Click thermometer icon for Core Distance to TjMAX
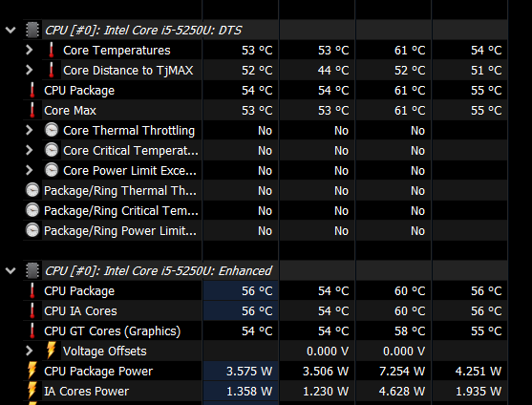 (52, 70)
